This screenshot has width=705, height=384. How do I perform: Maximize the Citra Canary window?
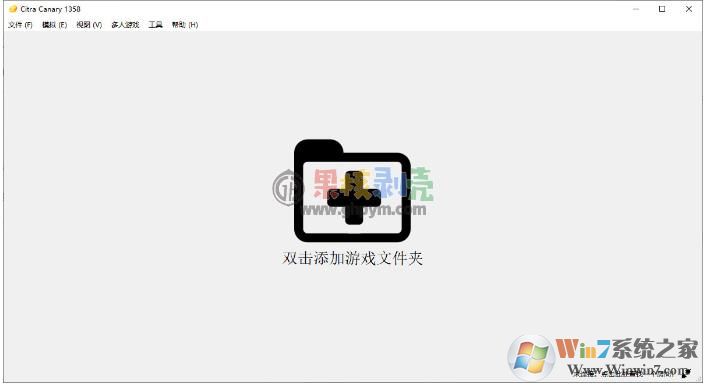click(x=662, y=9)
